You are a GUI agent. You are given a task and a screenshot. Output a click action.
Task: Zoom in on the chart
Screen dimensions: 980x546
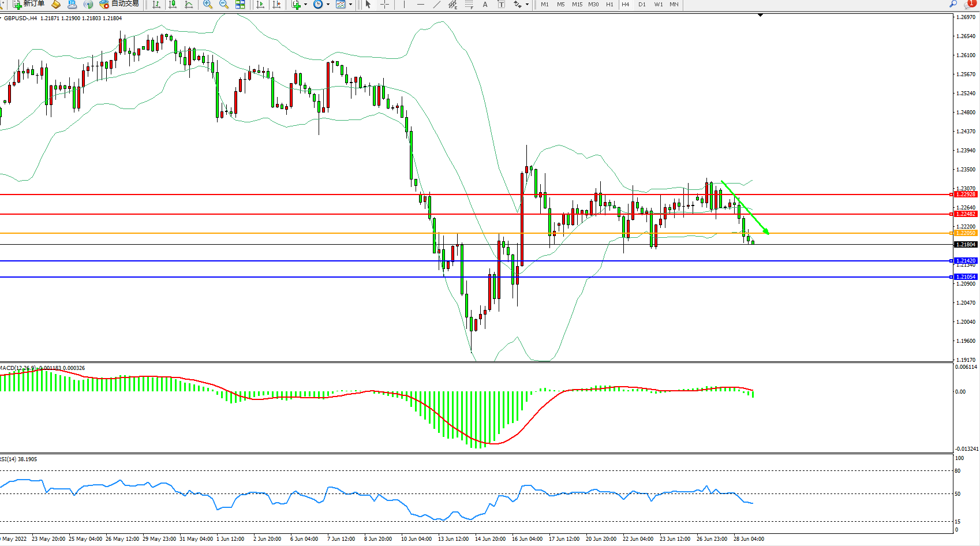coord(208,5)
